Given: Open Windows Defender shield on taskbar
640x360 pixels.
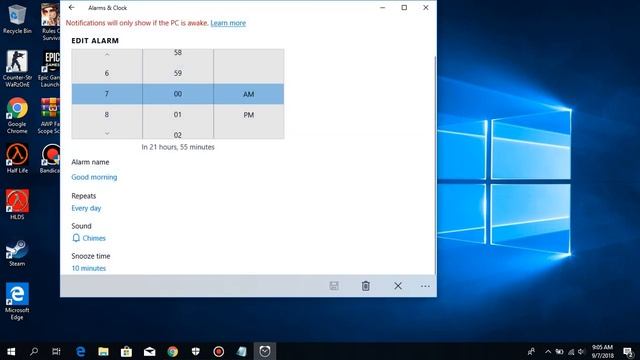Looking at the screenshot, I should (x=196, y=351).
